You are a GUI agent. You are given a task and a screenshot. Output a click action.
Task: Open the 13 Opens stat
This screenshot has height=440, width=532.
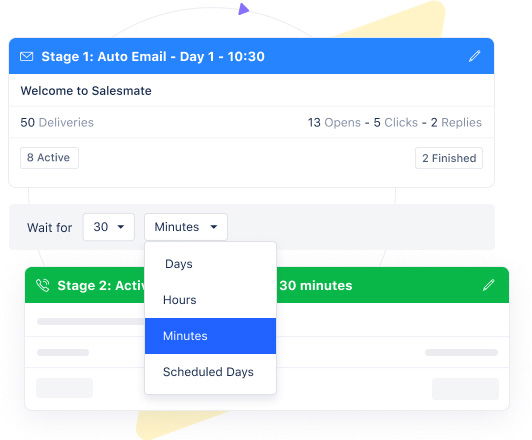click(x=334, y=122)
